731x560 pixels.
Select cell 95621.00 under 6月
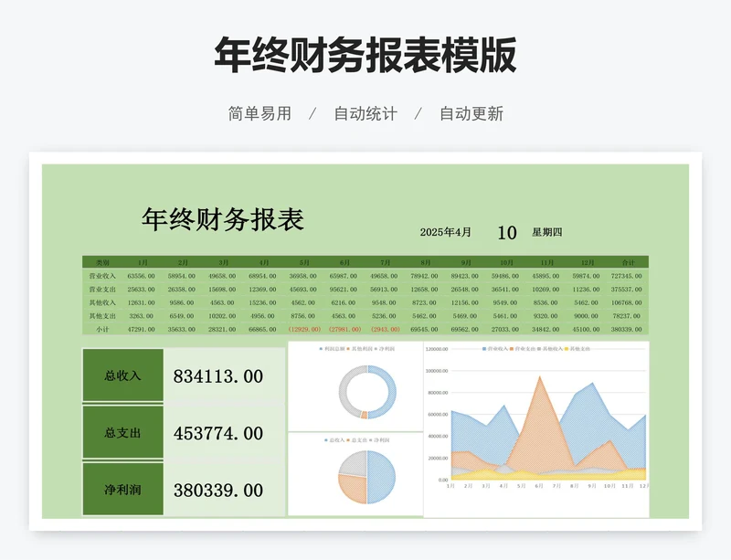344,290
